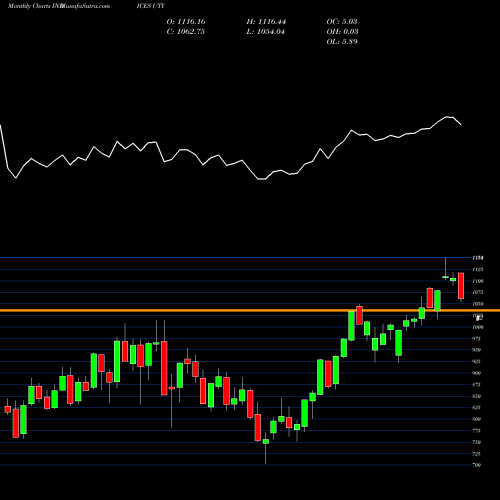Click the 750 price axis label
500x500 pixels.
coord(477,442)
